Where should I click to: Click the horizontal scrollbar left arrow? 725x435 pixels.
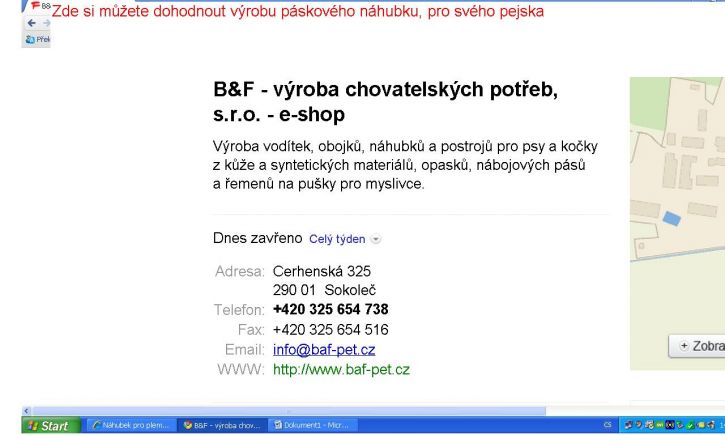click(26, 410)
